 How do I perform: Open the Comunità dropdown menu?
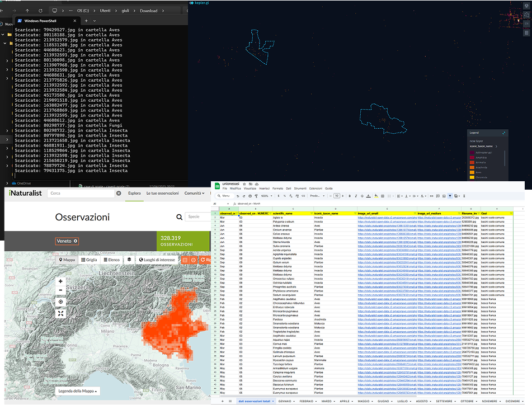195,193
